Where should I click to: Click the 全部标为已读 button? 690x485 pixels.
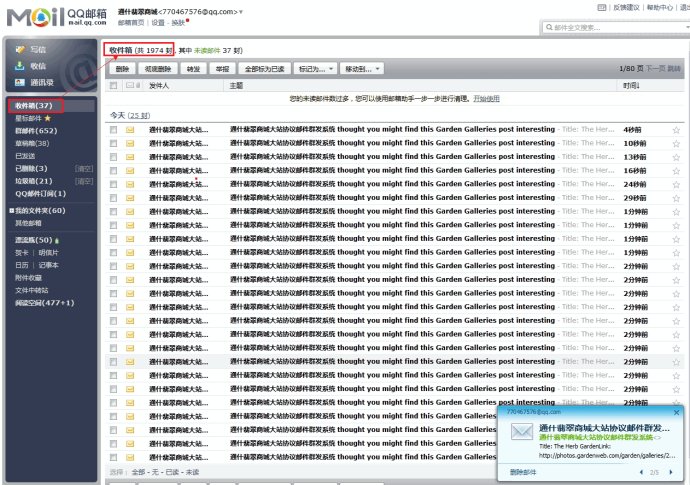coord(265,69)
